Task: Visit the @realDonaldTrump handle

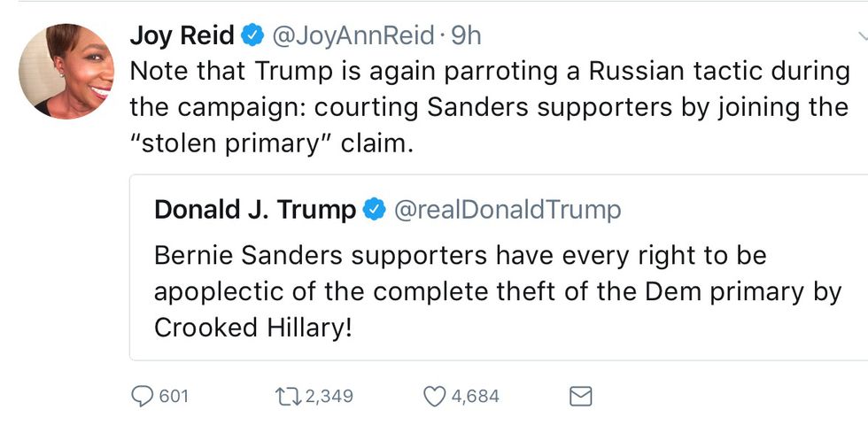Action: click(x=507, y=210)
